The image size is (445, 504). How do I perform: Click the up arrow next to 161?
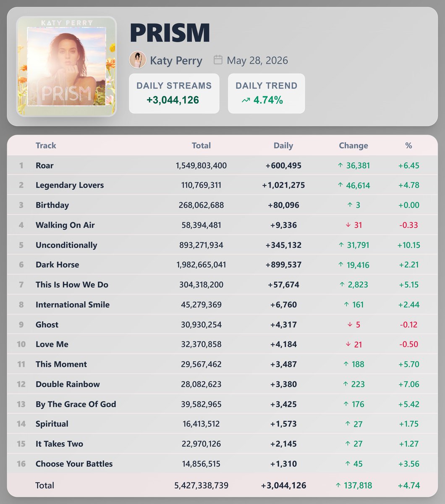click(x=346, y=304)
